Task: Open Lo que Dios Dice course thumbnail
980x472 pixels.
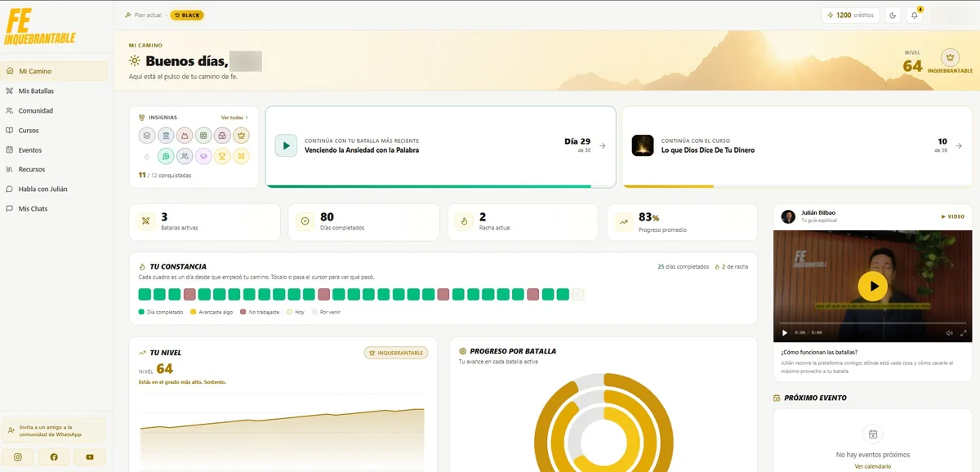Action: click(643, 145)
